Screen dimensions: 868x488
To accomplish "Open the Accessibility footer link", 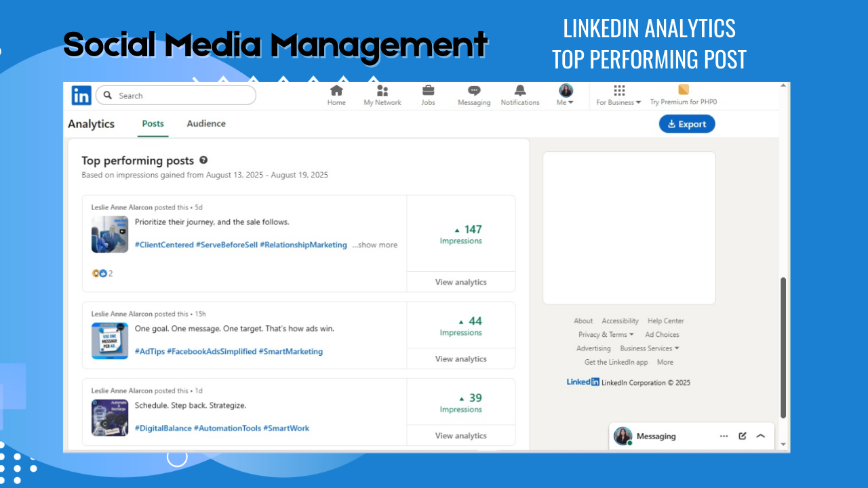I will (x=620, y=321).
